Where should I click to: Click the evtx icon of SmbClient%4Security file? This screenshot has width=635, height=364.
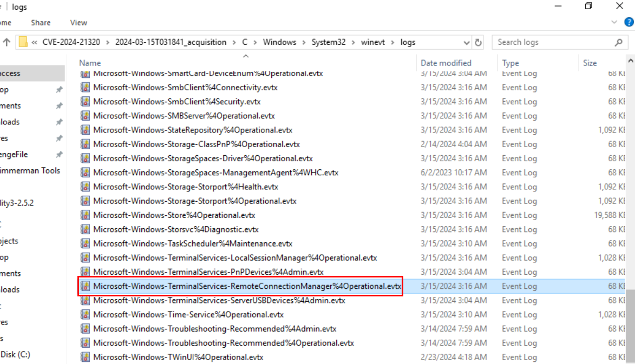tap(85, 102)
